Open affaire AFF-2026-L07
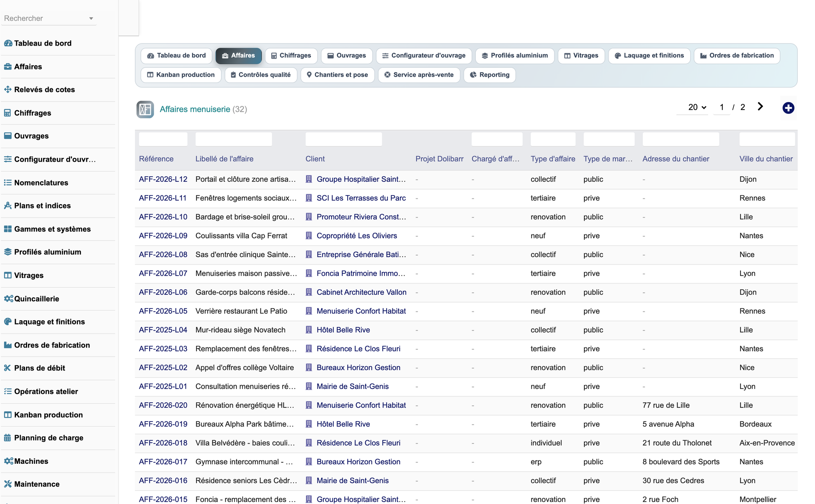Screen dimensions: 815x504 tap(163, 273)
